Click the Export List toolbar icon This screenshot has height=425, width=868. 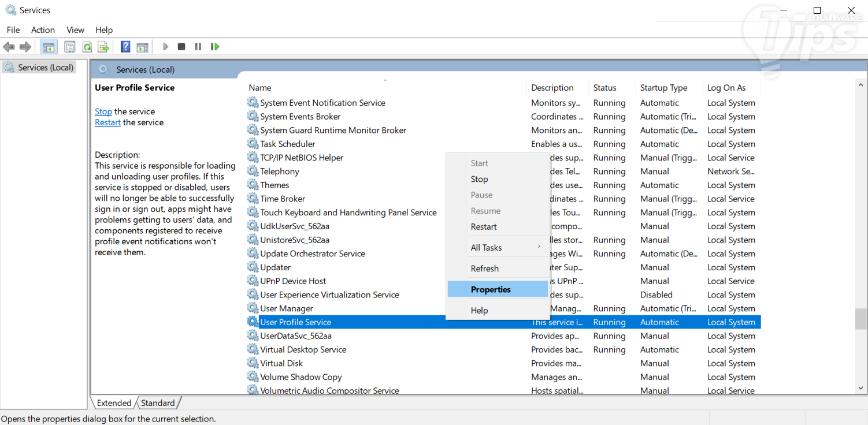click(103, 47)
